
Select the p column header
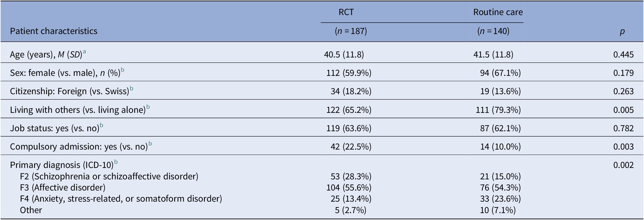pos(622,31)
